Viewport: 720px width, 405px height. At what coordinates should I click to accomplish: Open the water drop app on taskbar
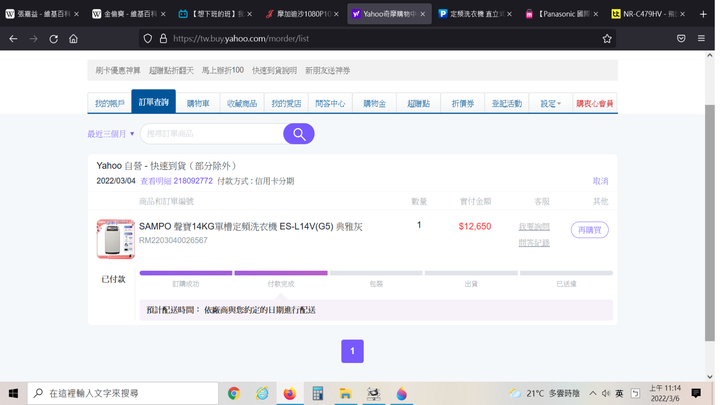[x=401, y=394]
